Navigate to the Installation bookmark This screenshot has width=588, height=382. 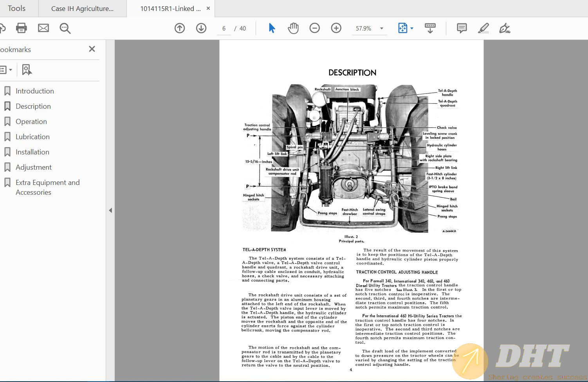coord(32,152)
